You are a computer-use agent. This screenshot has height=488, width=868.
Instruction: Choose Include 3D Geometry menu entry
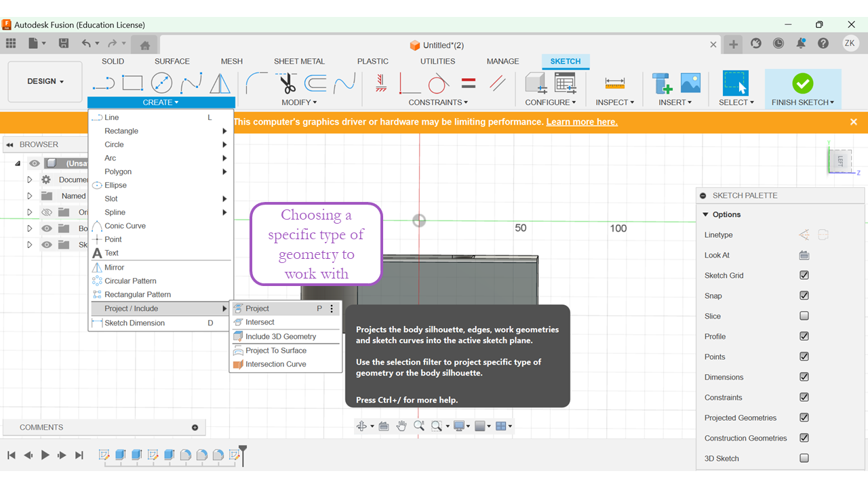[x=285, y=336]
